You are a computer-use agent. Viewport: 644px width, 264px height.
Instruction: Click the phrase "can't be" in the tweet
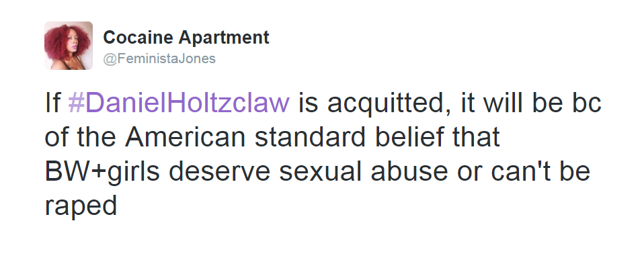click(540, 171)
